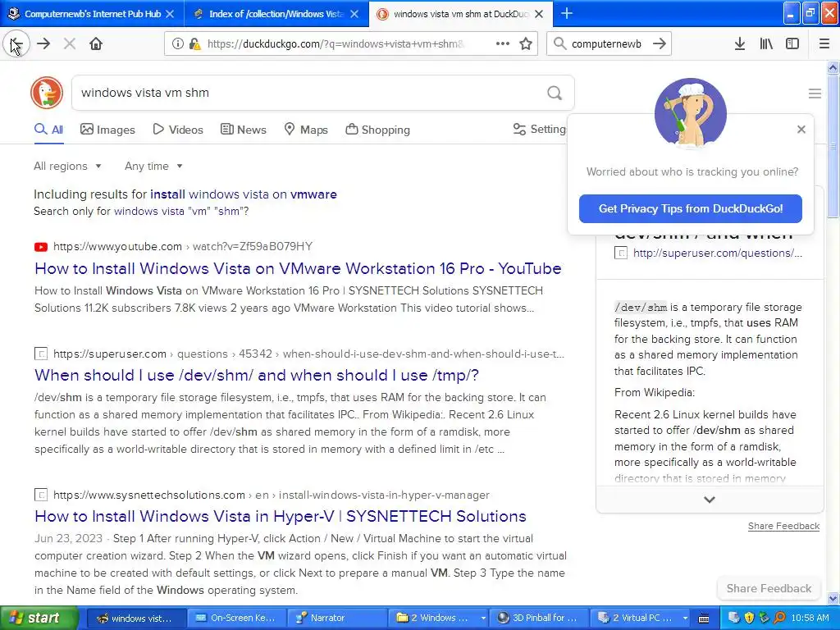Screen dimensions: 840x630
Task: Open the browser home page icon
Action: click(x=96, y=44)
